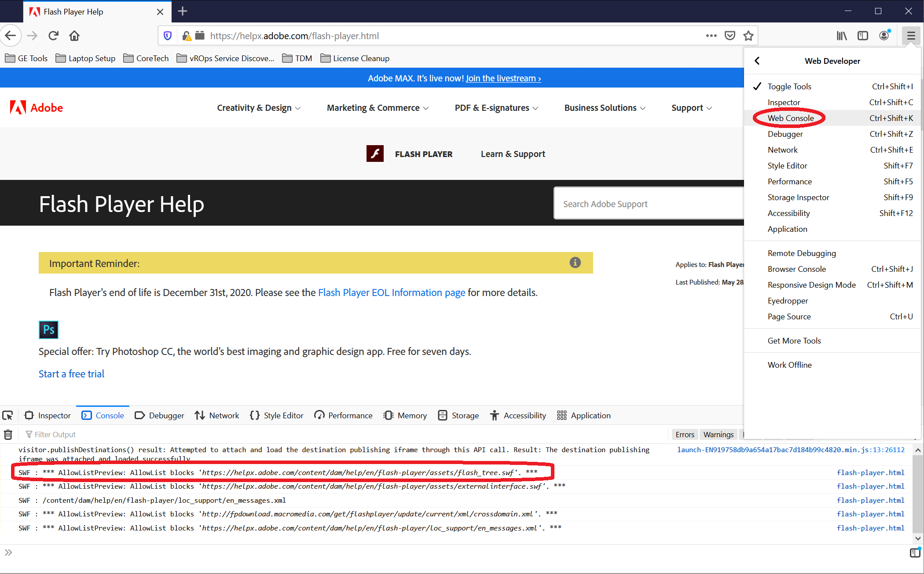
Task: Toggle the Warnings filter button
Action: (718, 435)
